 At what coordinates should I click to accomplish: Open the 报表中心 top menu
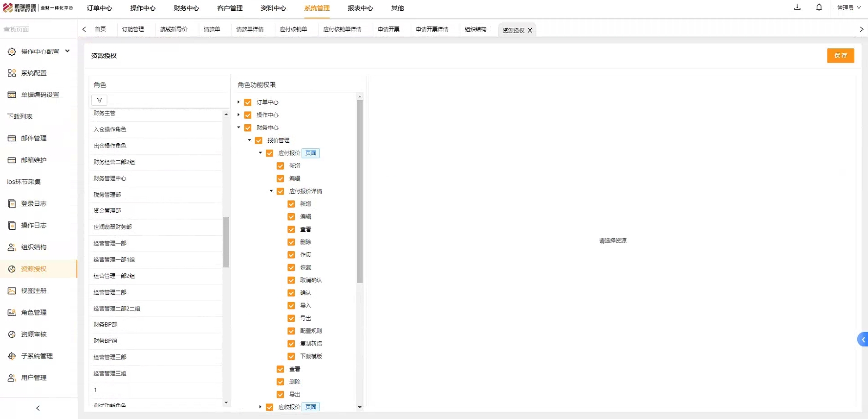360,8
